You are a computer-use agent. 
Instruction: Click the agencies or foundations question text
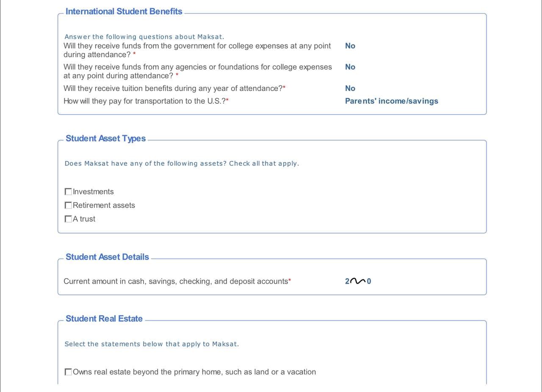(x=197, y=71)
